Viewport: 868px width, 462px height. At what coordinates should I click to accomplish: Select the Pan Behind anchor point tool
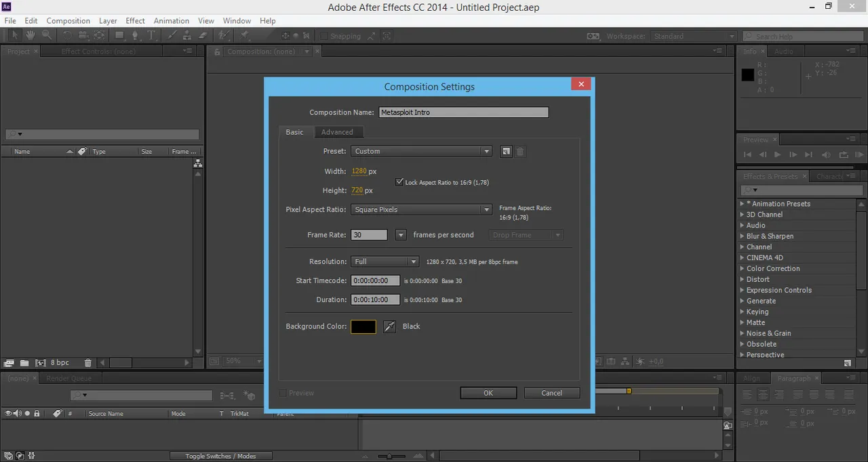pyautogui.click(x=100, y=35)
